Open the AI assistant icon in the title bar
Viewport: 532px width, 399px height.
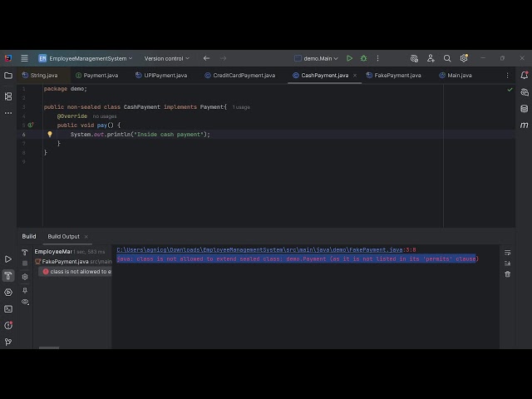pos(414,58)
